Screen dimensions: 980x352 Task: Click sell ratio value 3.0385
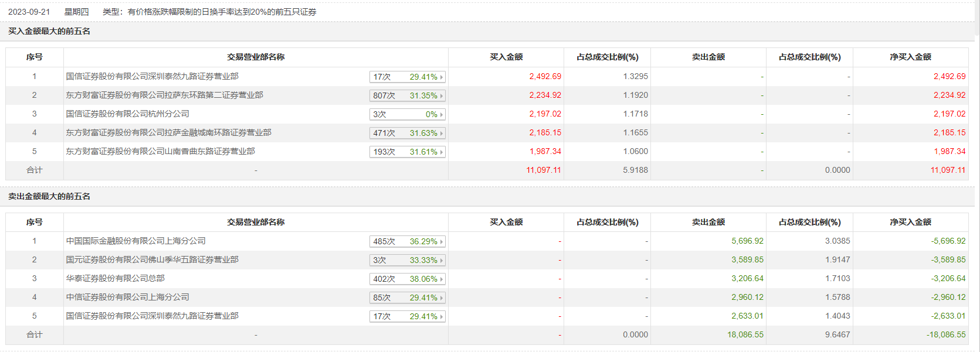[x=837, y=241]
